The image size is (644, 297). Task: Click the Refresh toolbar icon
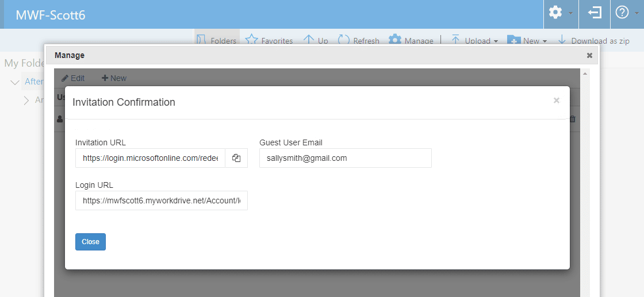pyautogui.click(x=344, y=40)
